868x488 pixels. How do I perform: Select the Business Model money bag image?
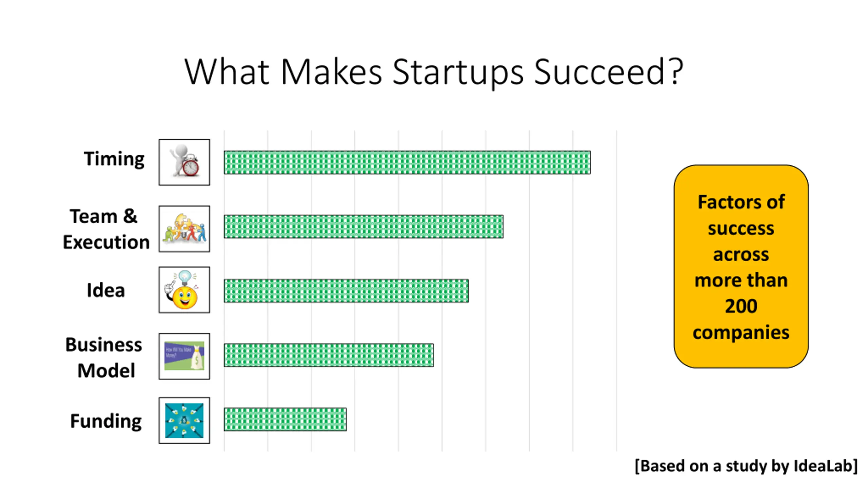(184, 356)
